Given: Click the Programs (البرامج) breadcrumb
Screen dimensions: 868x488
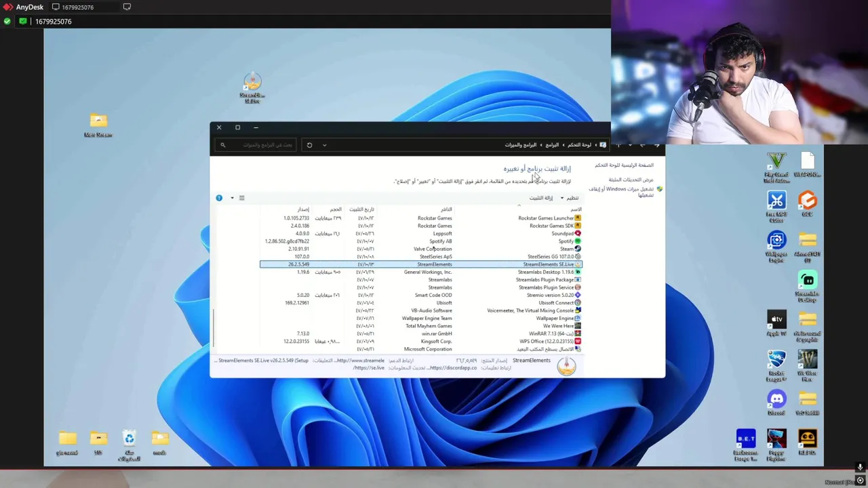Looking at the screenshot, I should click(553, 145).
